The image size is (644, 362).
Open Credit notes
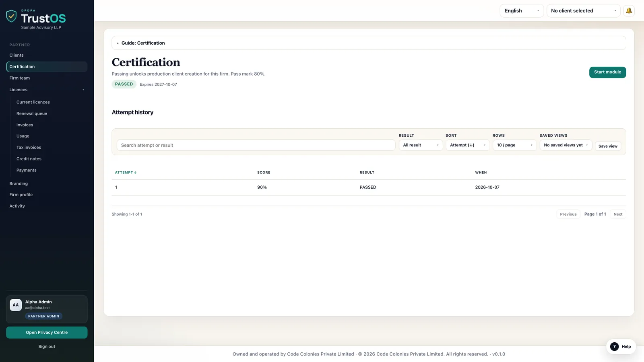[29, 159]
